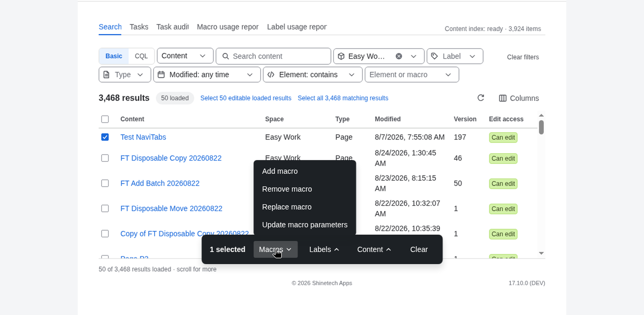Viewport: 644px width, 315px height.
Task: Click the 1 selected count label
Action: (x=227, y=250)
